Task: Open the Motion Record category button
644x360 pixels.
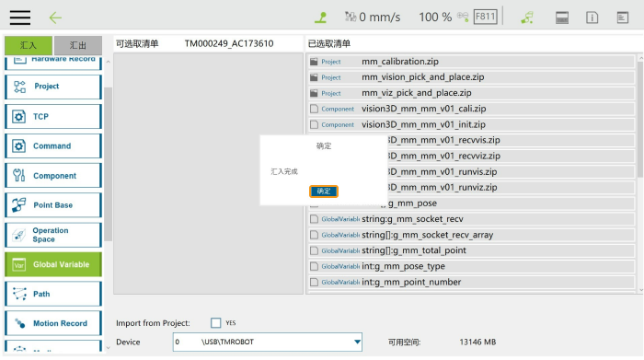Action: click(x=53, y=323)
